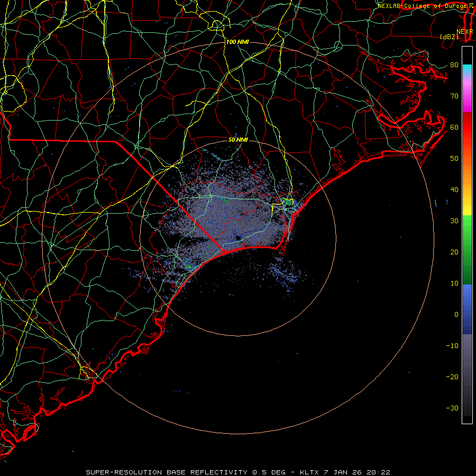Select the 20 value on the dBZ scale

(454, 252)
